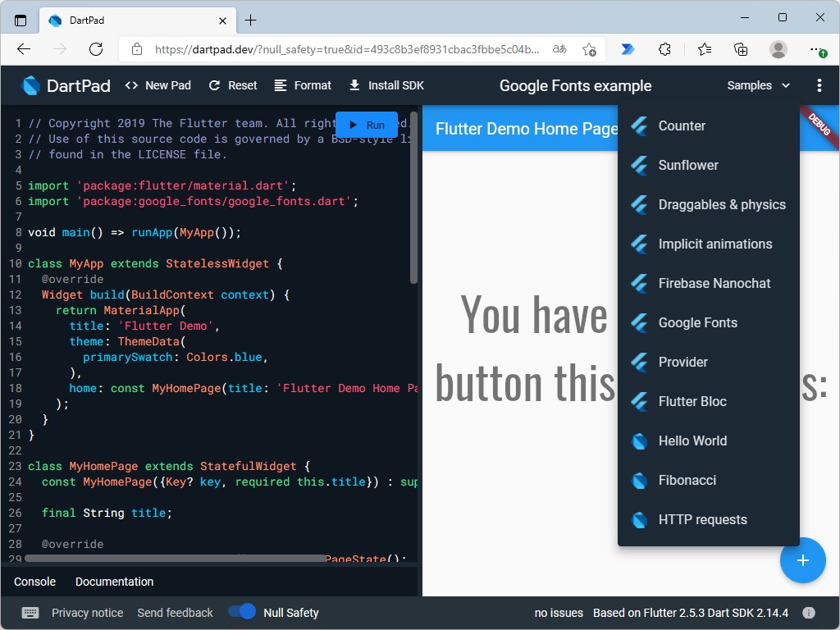Select the Console tab

coord(34,581)
